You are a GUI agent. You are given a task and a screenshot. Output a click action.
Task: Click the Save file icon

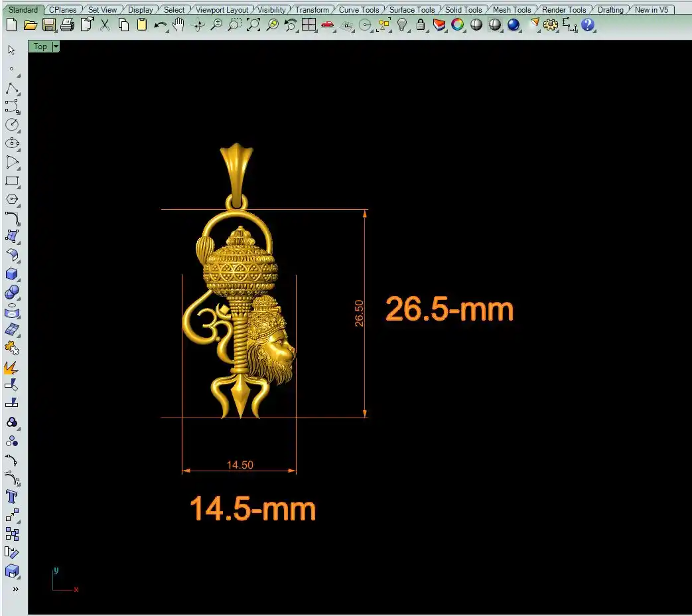point(48,25)
